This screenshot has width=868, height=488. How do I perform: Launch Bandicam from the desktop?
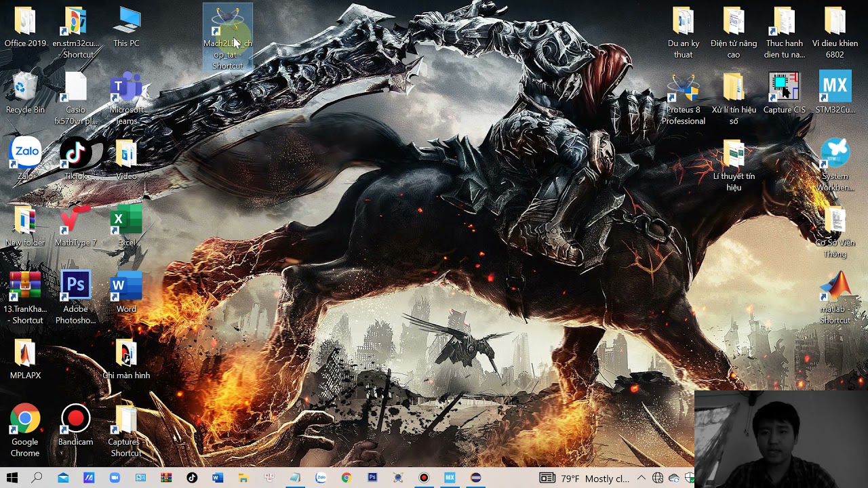(75, 426)
